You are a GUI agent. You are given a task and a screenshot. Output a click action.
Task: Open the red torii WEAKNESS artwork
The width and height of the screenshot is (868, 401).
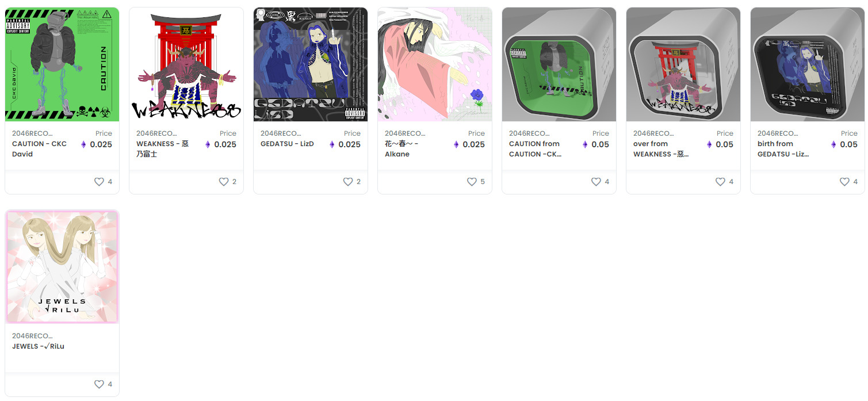pyautogui.click(x=186, y=64)
